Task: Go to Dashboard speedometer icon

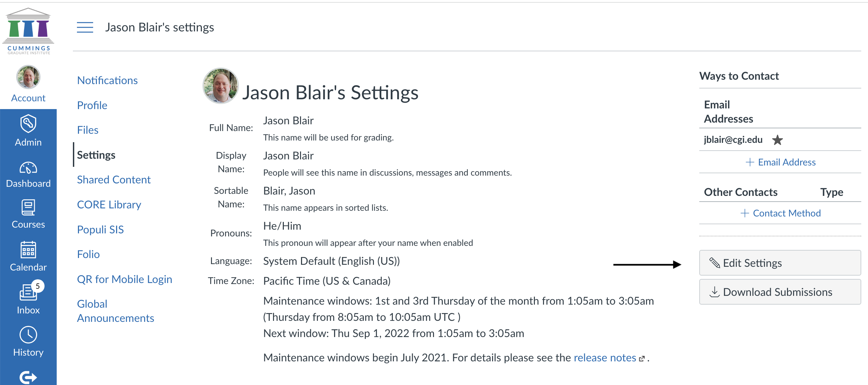Action: click(28, 168)
